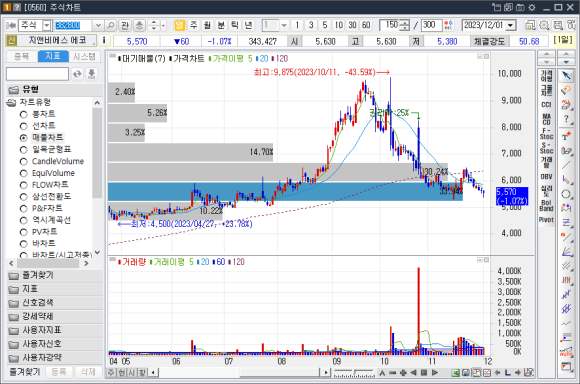The image size is (580, 384).
Task: Click the indicator search input field
Action: [37, 74]
